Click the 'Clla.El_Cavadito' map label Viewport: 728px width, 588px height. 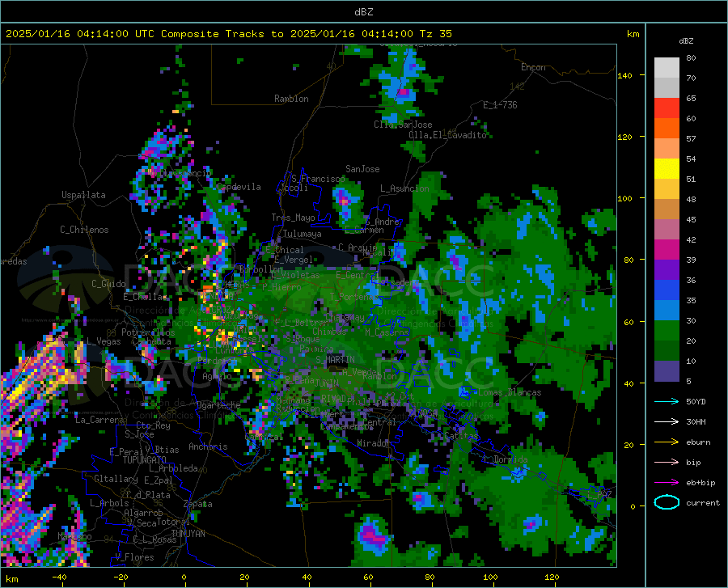(447, 135)
